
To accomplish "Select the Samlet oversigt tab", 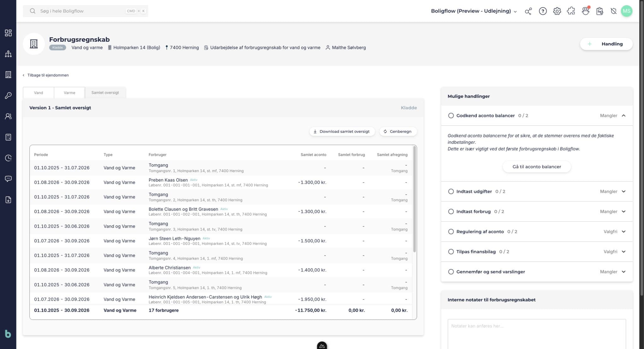I will [x=105, y=93].
